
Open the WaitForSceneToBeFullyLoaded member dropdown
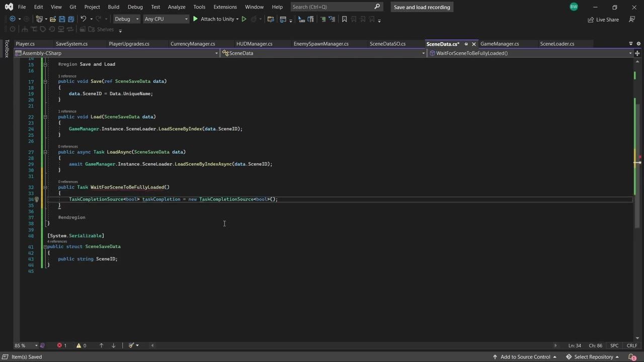[531, 53]
